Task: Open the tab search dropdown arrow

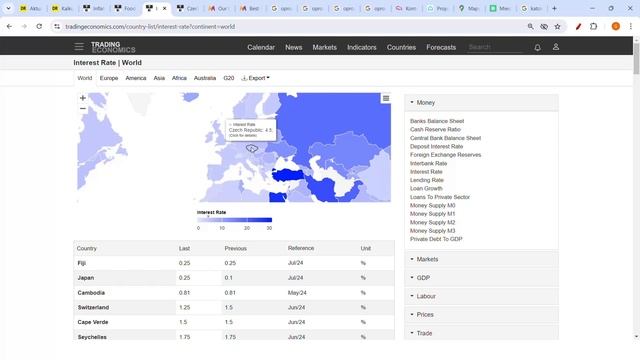Action: point(8,8)
